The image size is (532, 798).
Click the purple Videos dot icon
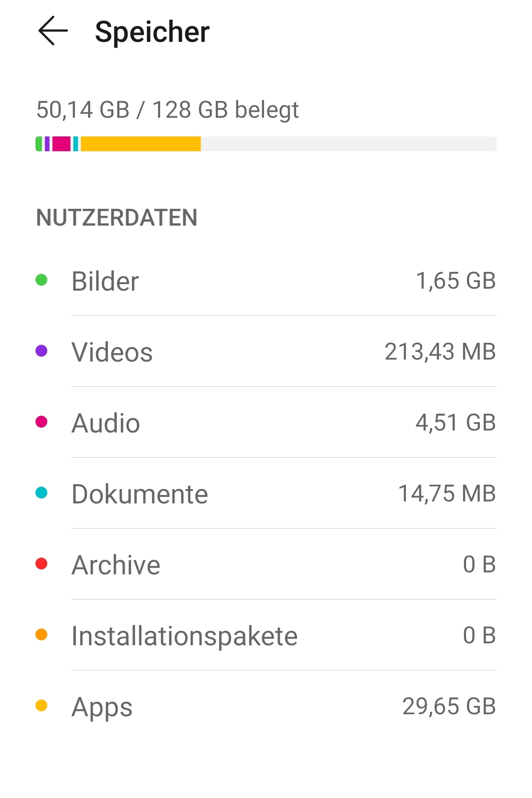41,351
